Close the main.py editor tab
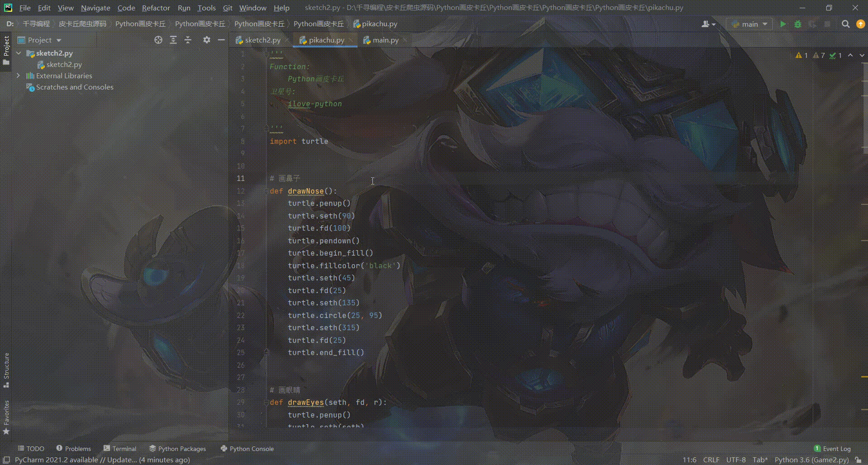868x465 pixels. tap(405, 40)
